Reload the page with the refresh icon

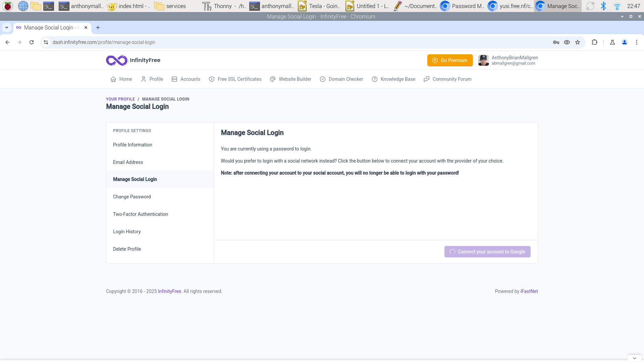click(x=31, y=42)
